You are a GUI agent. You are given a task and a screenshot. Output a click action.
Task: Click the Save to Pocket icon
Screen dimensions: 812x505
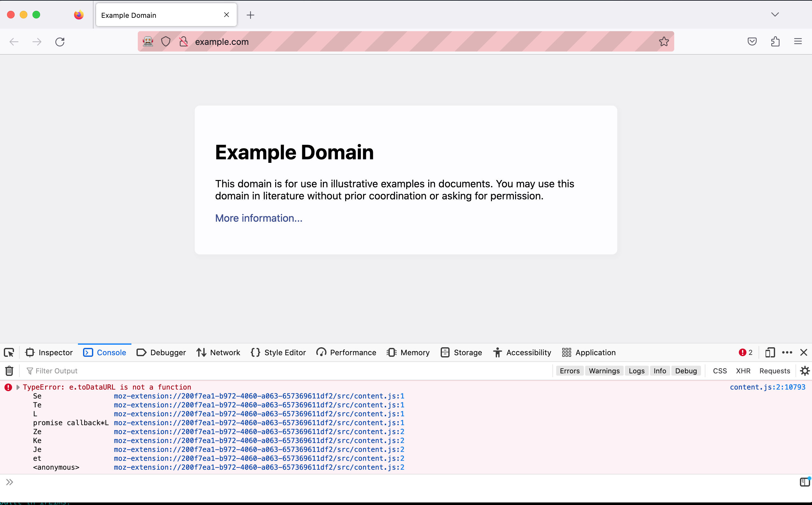[x=752, y=42]
